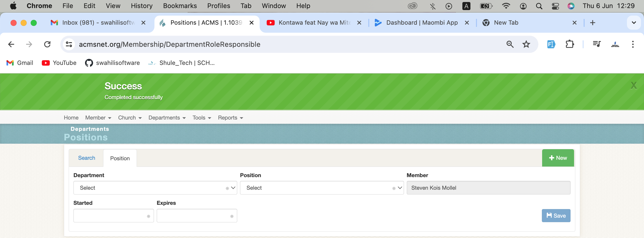Open the Extensions puzzle icon
The image size is (644, 238).
(x=570, y=45)
